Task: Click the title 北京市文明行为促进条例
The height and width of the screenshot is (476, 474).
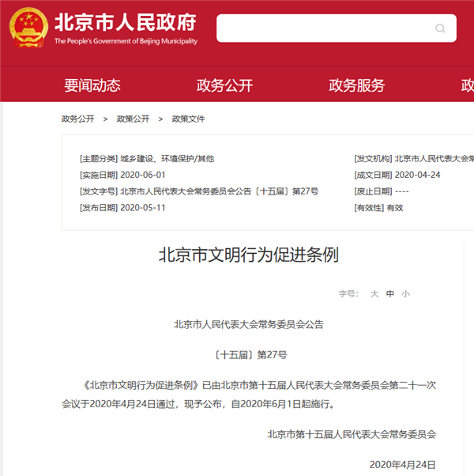Action: pyautogui.click(x=248, y=255)
